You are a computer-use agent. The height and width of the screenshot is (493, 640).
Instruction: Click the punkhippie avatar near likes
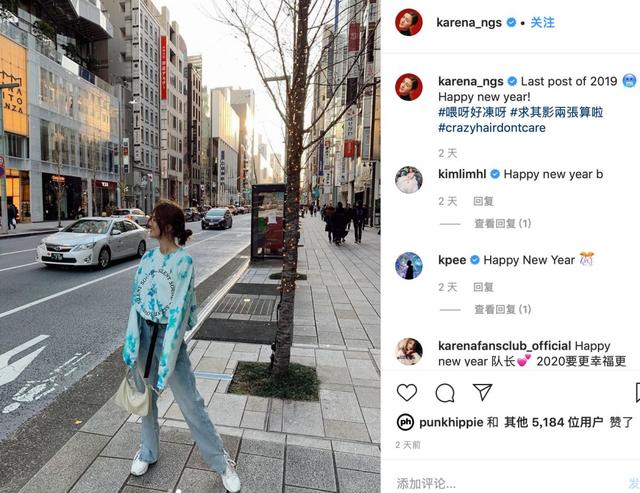[x=405, y=422]
